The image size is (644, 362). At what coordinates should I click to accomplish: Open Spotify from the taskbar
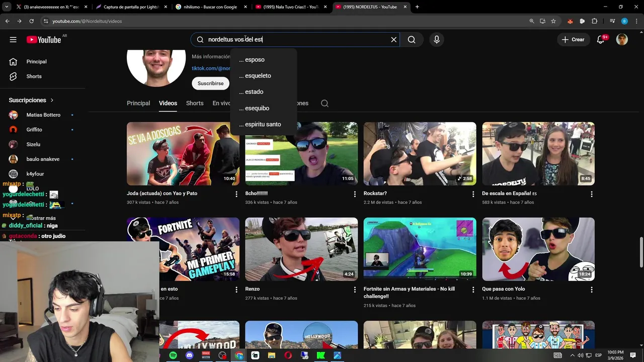pos(173,355)
